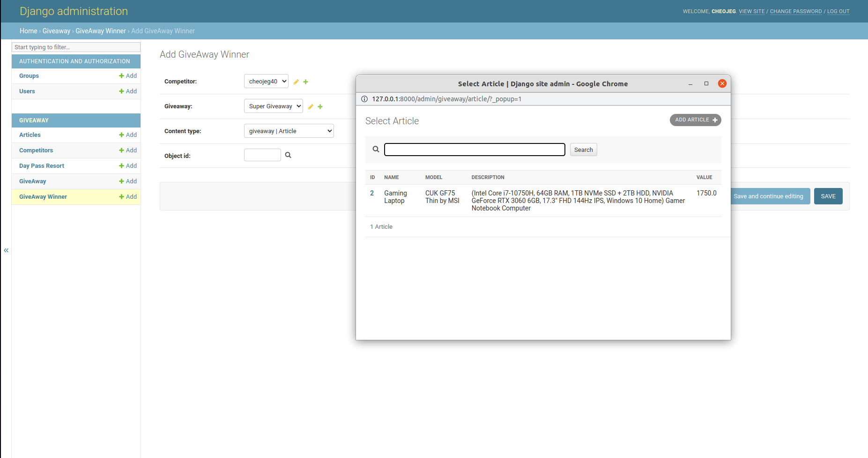Screen dimensions: 868x458
Task: Click the pencil edit icon next to Giveaway
Action: pyautogui.click(x=311, y=107)
